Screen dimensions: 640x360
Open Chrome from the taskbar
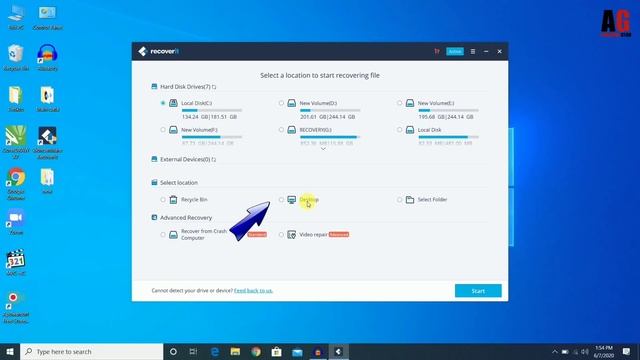[x=256, y=352]
